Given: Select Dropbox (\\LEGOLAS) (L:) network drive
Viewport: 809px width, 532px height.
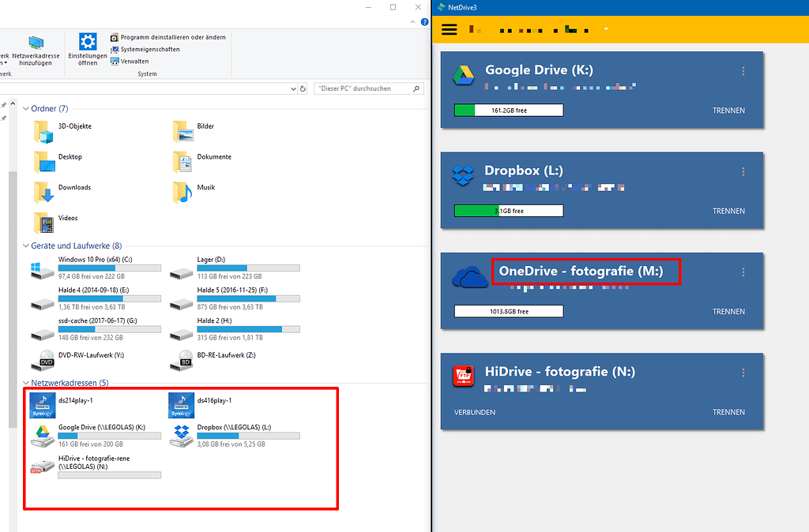Looking at the screenshot, I should pos(235,436).
